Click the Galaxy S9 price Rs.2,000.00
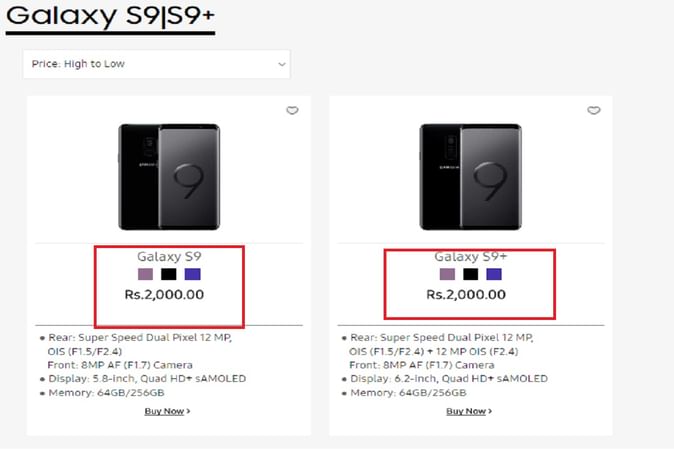The height and width of the screenshot is (449, 674). [164, 294]
